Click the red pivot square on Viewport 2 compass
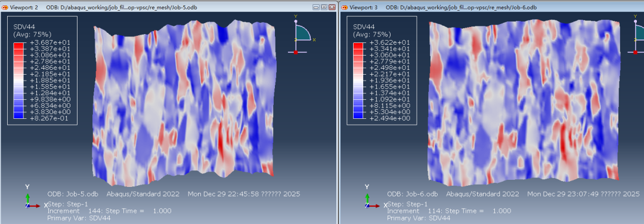The image size is (644, 224). [295, 53]
